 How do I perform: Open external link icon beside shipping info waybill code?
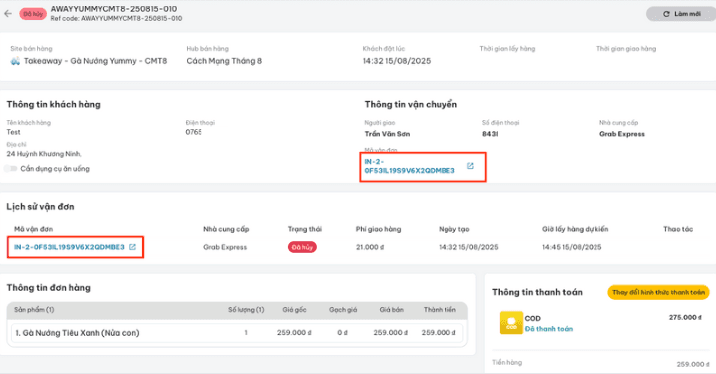pos(470,166)
